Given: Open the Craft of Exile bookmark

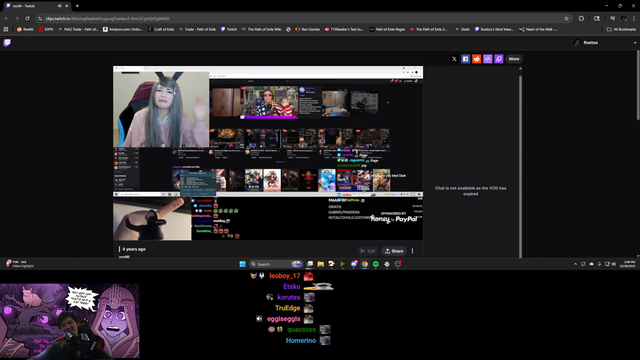Looking at the screenshot, I should [161, 29].
